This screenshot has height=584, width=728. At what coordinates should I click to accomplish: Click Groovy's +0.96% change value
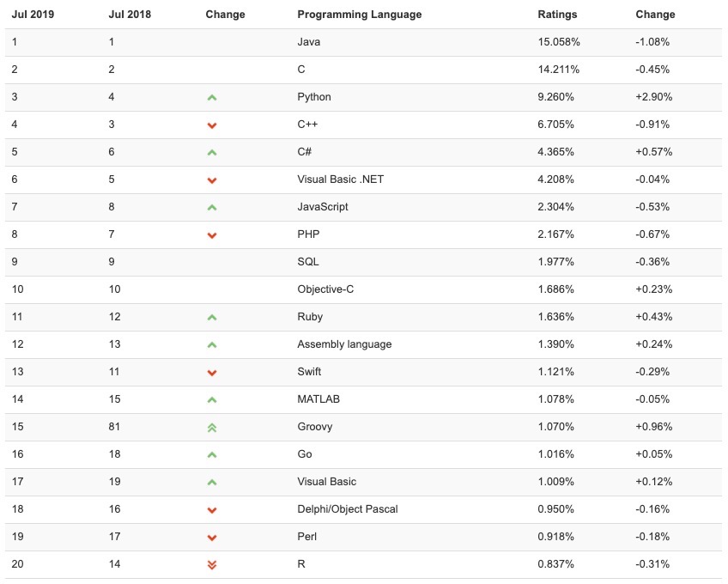(x=653, y=427)
